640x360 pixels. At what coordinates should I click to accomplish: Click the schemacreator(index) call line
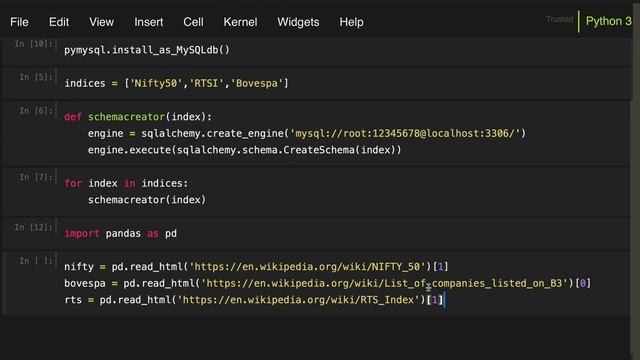pos(147,200)
